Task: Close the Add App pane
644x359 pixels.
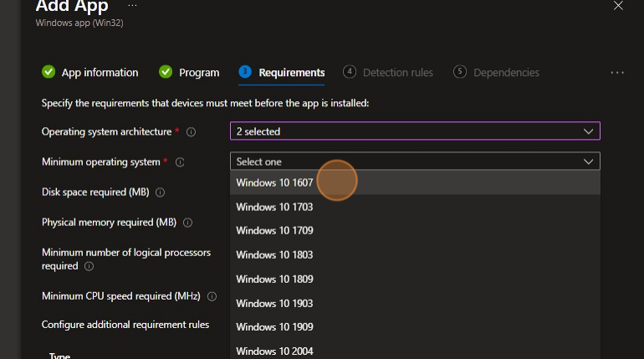Action: [618, 6]
